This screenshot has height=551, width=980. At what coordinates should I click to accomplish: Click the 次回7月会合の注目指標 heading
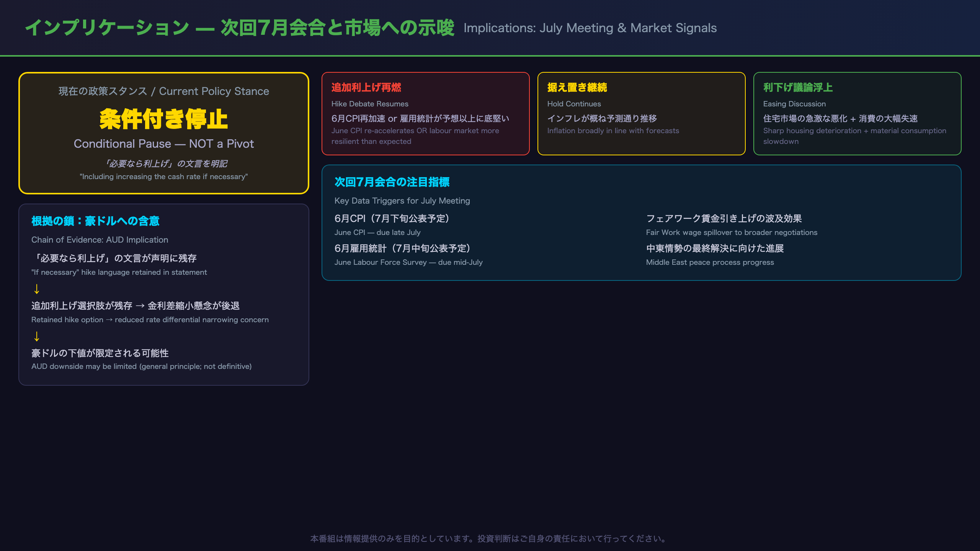392,182
